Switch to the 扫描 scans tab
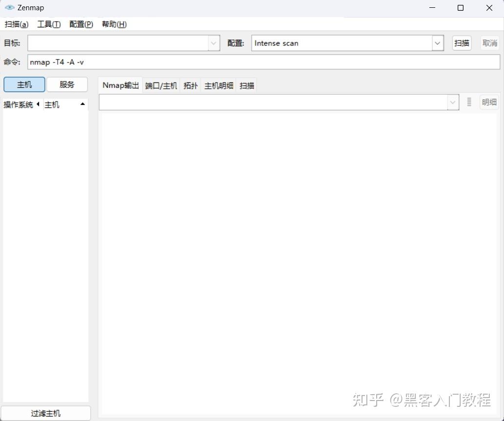 246,85
